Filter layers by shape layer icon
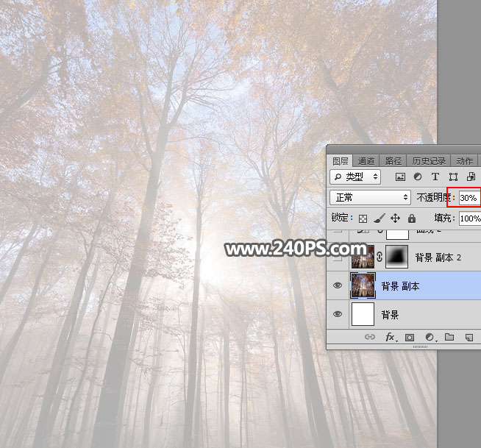 [453, 177]
